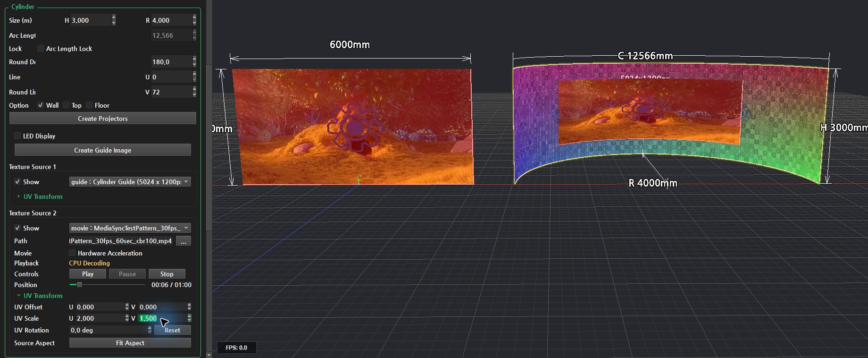
Task: Click the cylinder radius R field
Action: 171,20
